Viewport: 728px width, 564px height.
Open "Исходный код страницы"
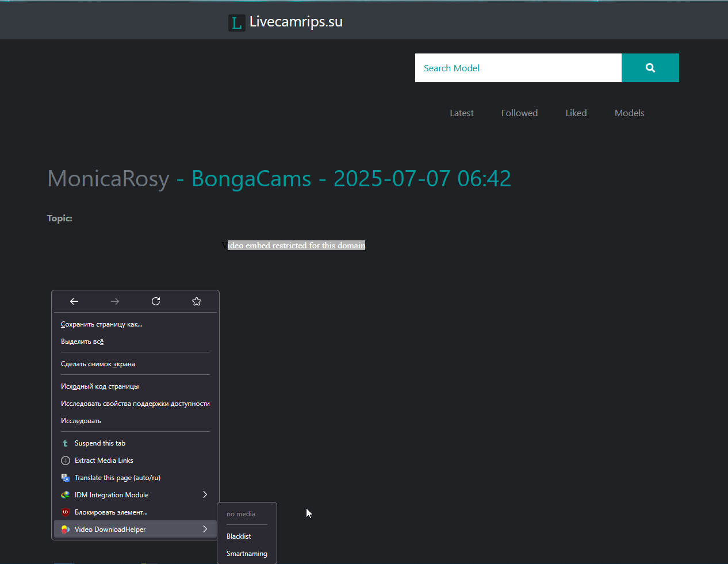point(135,386)
